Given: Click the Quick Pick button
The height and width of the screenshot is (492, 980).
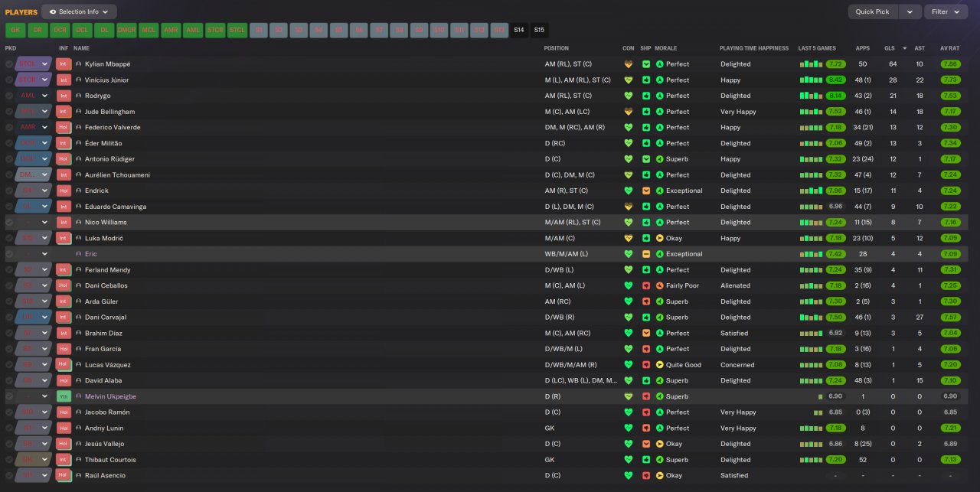Looking at the screenshot, I should [873, 11].
